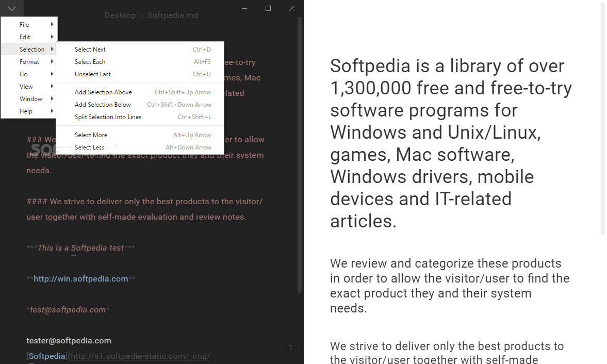
Task: Click the word count '1' indicator
Action: 290,348
